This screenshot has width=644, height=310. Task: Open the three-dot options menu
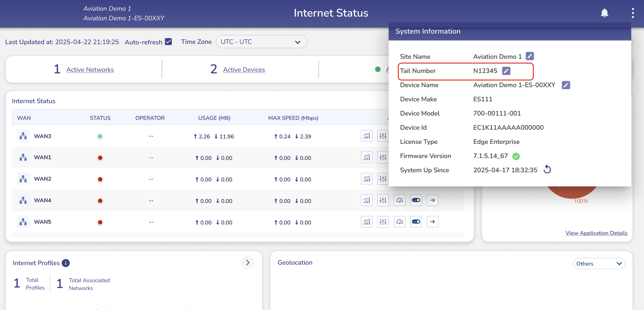tap(632, 13)
